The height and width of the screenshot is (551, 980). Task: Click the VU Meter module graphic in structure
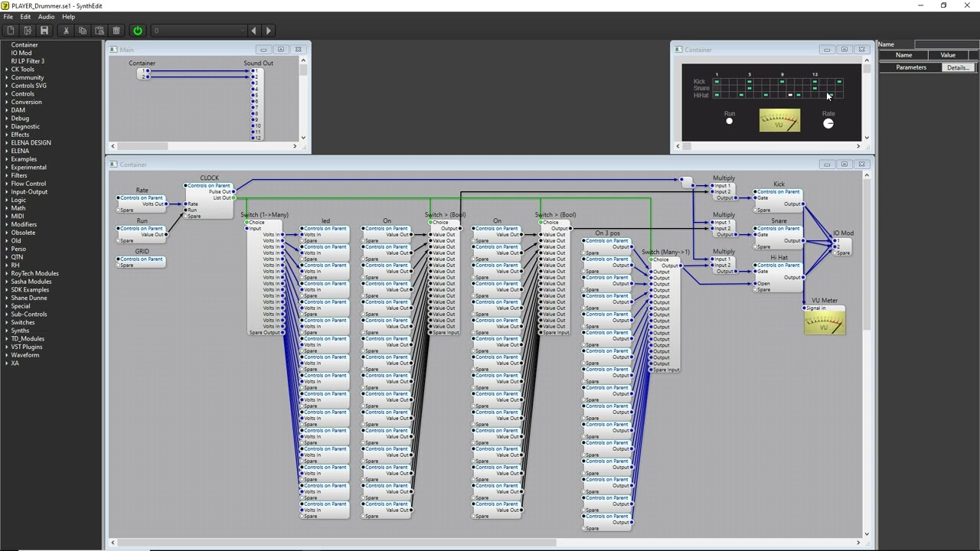825,323
